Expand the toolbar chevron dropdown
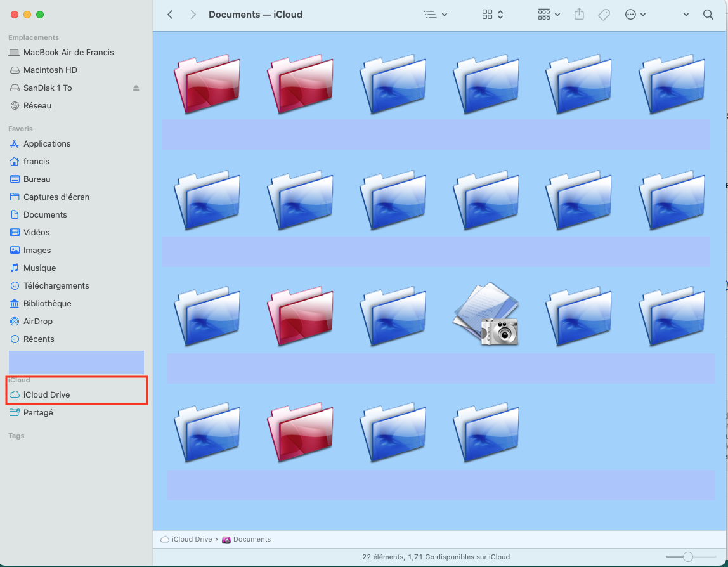This screenshot has height=567, width=728. tap(686, 15)
